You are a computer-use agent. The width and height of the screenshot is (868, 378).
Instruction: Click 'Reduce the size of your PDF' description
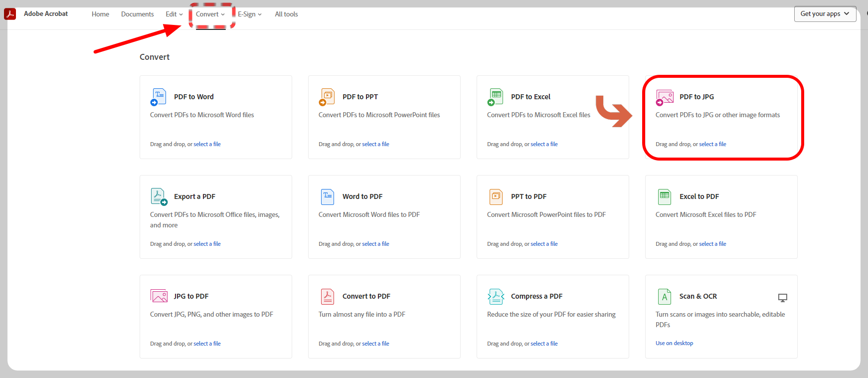[x=551, y=314]
